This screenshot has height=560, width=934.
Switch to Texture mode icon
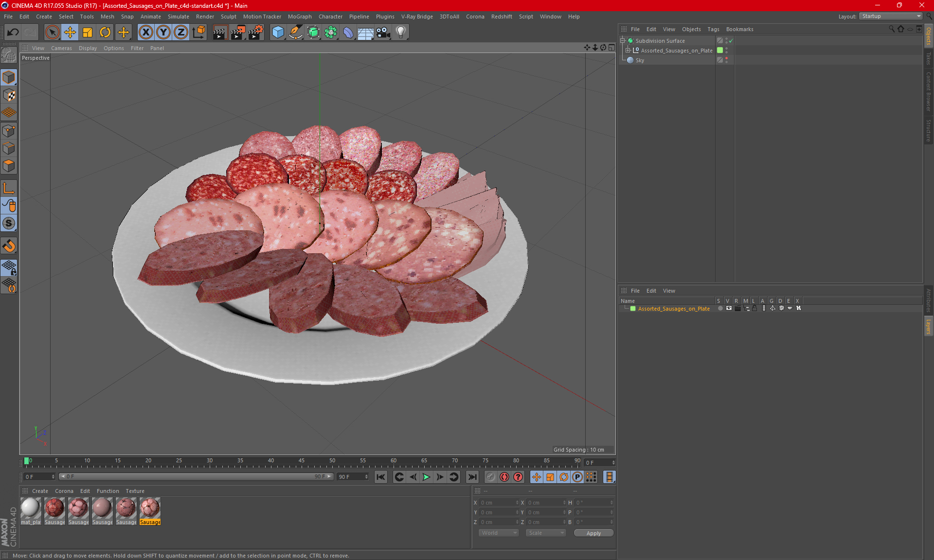[9, 95]
